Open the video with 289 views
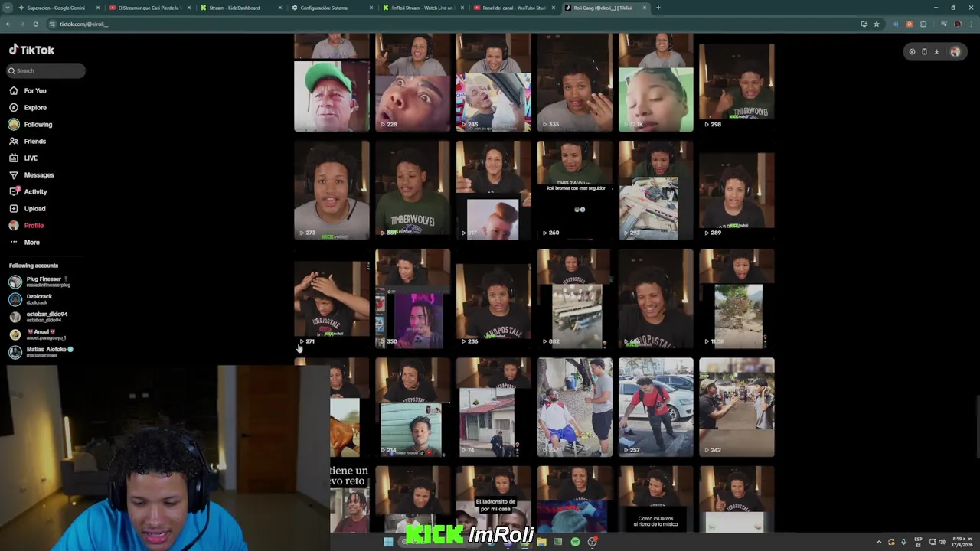980x551 pixels. coord(737,191)
